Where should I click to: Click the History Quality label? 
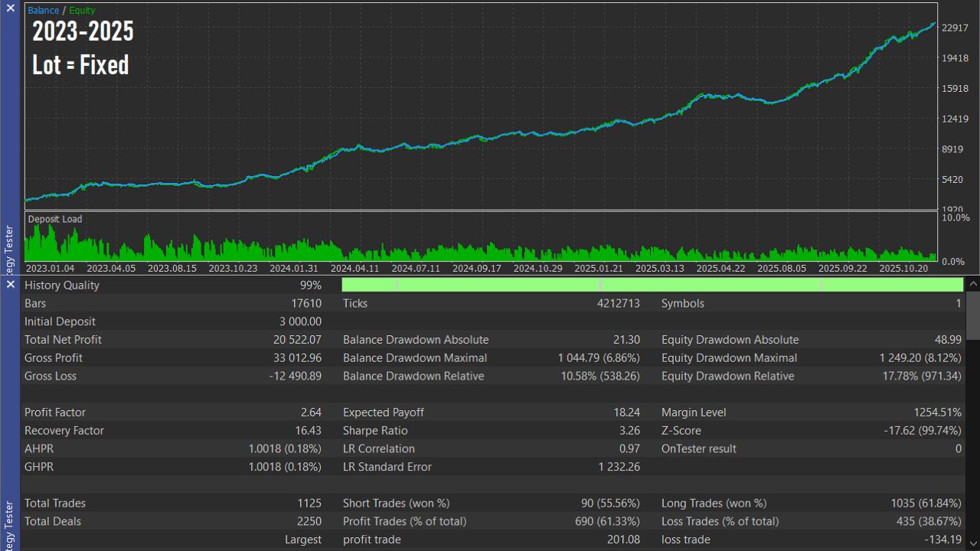[x=62, y=285]
